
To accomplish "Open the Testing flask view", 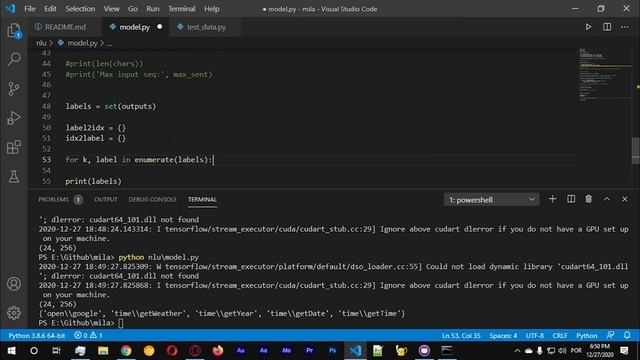I will [x=14, y=176].
